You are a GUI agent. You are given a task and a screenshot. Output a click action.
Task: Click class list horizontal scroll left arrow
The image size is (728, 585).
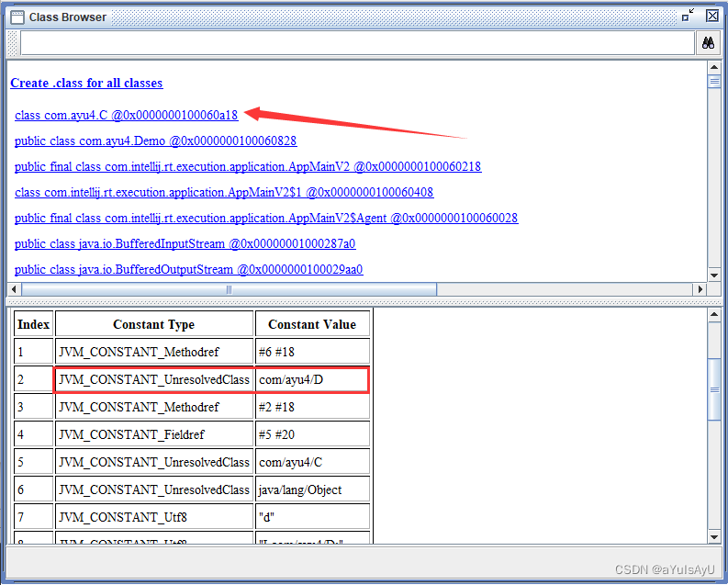(x=14, y=289)
